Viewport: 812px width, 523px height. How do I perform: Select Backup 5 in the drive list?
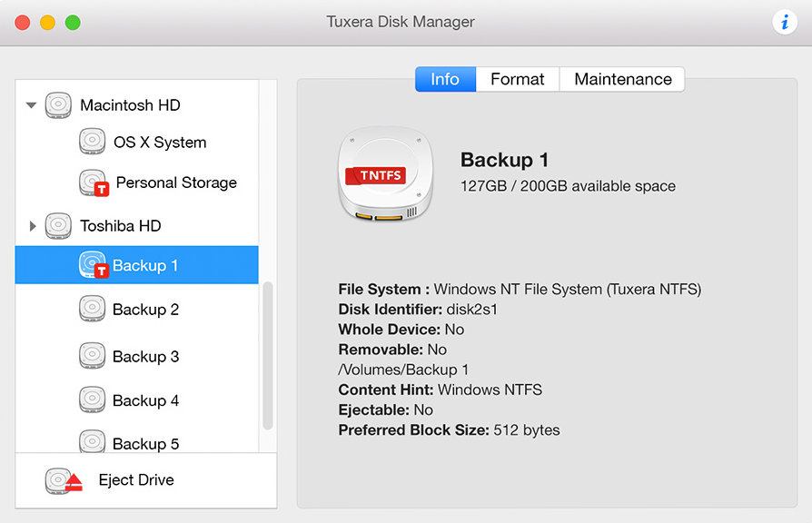pyautogui.click(x=145, y=443)
